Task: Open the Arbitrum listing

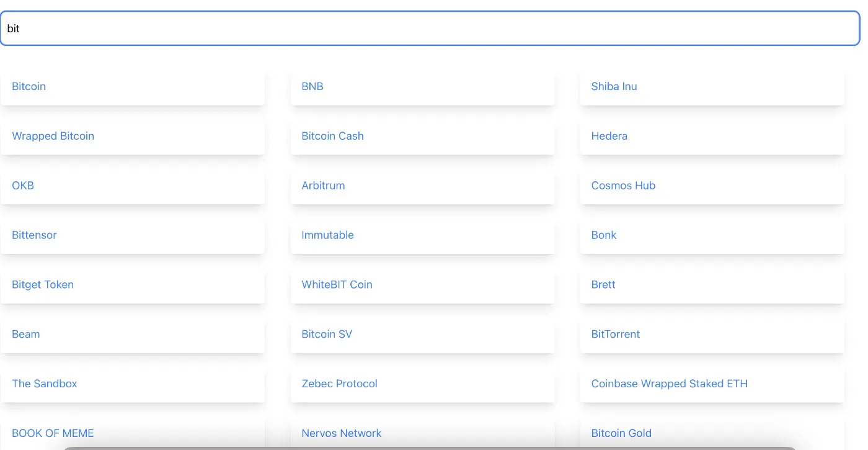Action: (323, 186)
